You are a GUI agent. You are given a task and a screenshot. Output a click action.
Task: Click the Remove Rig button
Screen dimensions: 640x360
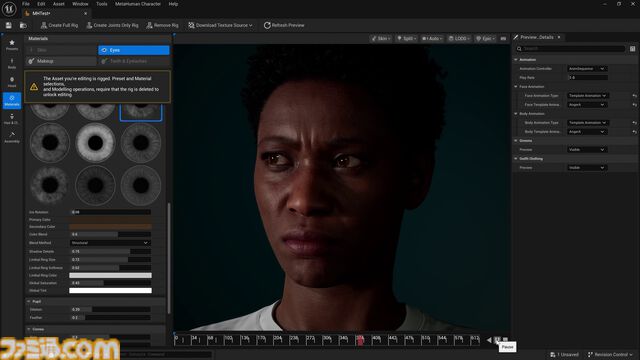162,25
